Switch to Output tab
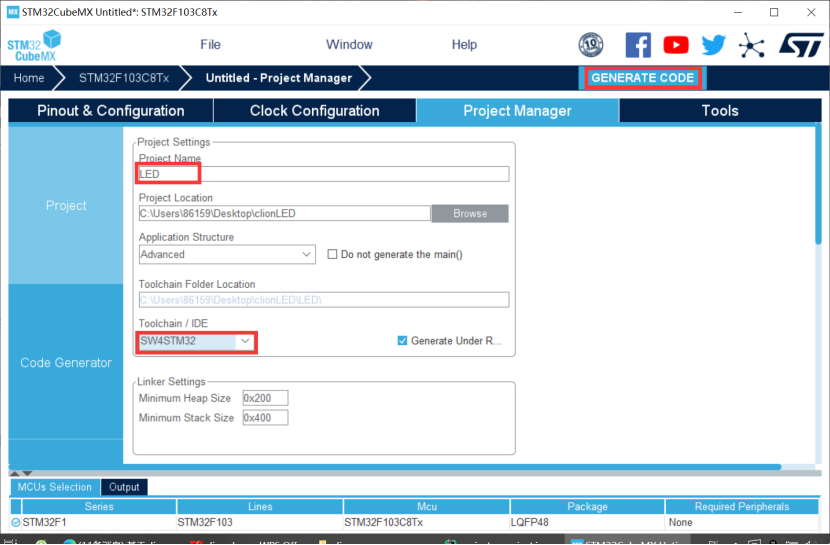 pyautogui.click(x=124, y=487)
